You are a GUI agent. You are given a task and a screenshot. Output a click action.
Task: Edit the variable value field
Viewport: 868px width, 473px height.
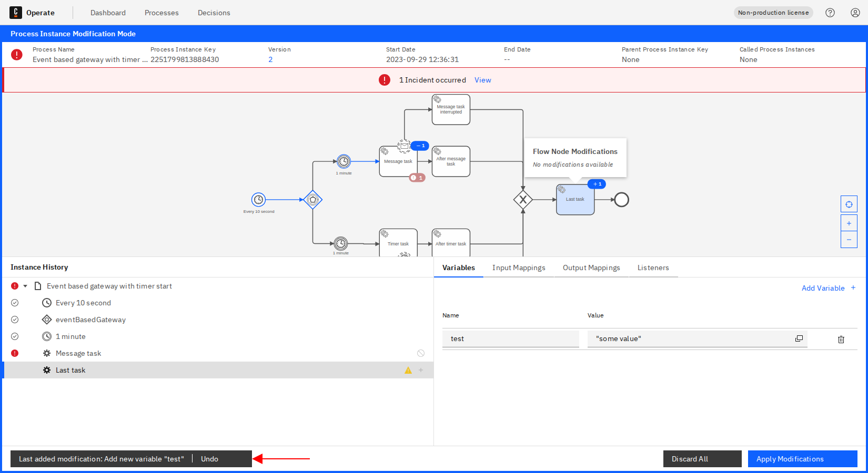tap(689, 339)
